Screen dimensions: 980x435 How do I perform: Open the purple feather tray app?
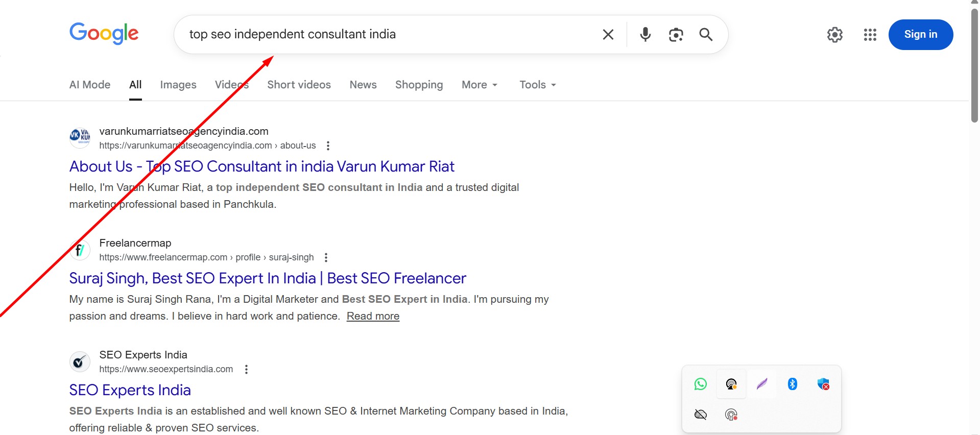click(762, 384)
